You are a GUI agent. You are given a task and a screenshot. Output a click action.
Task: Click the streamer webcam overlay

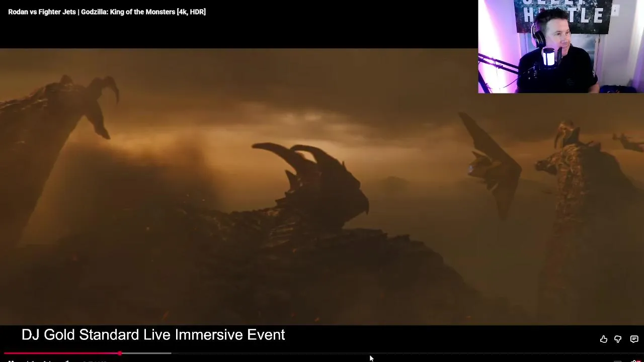(561, 46)
